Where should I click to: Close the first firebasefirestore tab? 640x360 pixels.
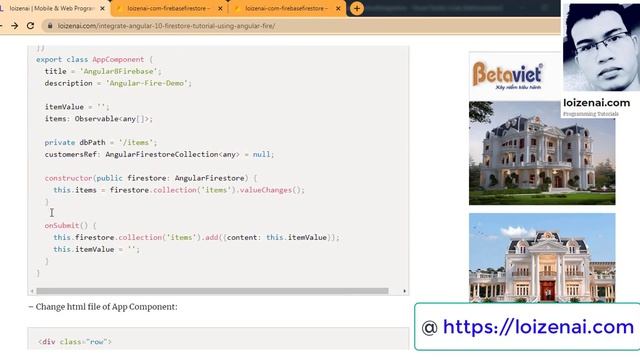(x=220, y=8)
